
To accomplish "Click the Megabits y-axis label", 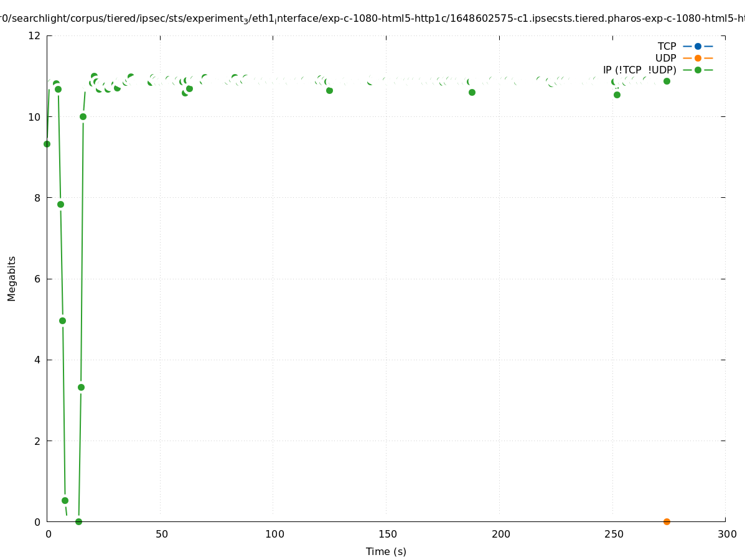I will tap(12, 278).
